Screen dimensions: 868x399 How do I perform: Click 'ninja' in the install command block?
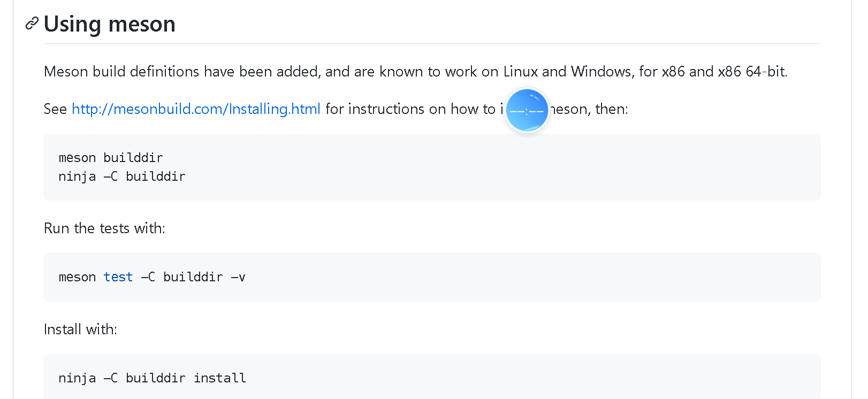click(x=78, y=378)
